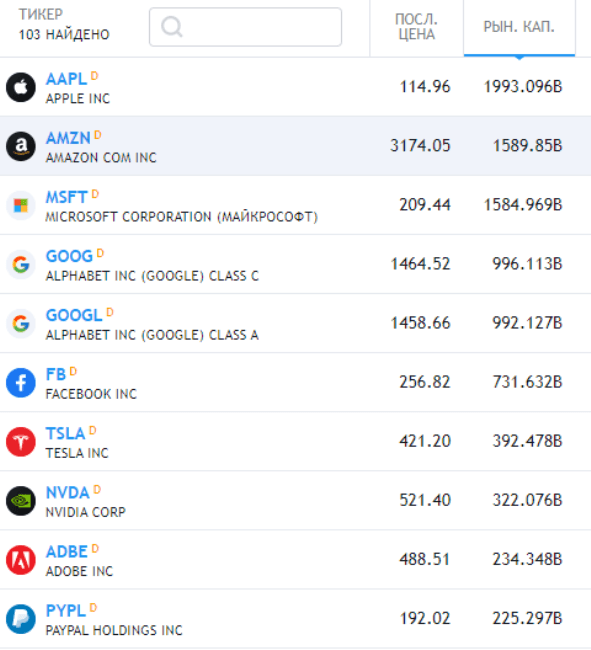
Task: Open the AMZN ticker link
Action: coord(68,138)
